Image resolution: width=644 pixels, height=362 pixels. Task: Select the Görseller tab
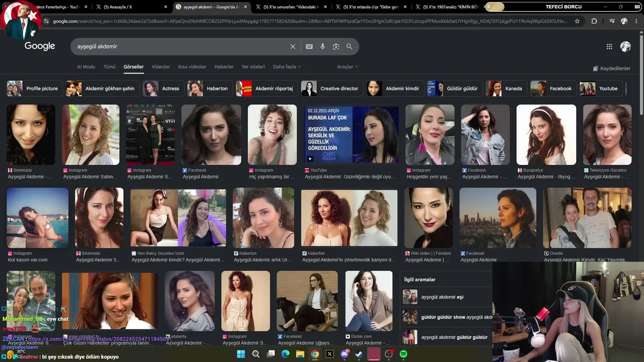click(133, 67)
